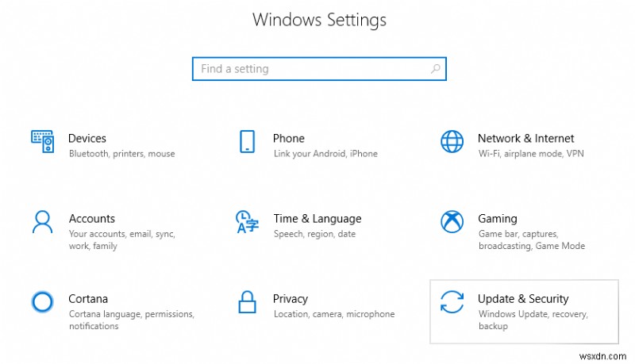This screenshot has height=364, width=635.
Task: Click the Phone handset icon
Action: click(x=247, y=141)
